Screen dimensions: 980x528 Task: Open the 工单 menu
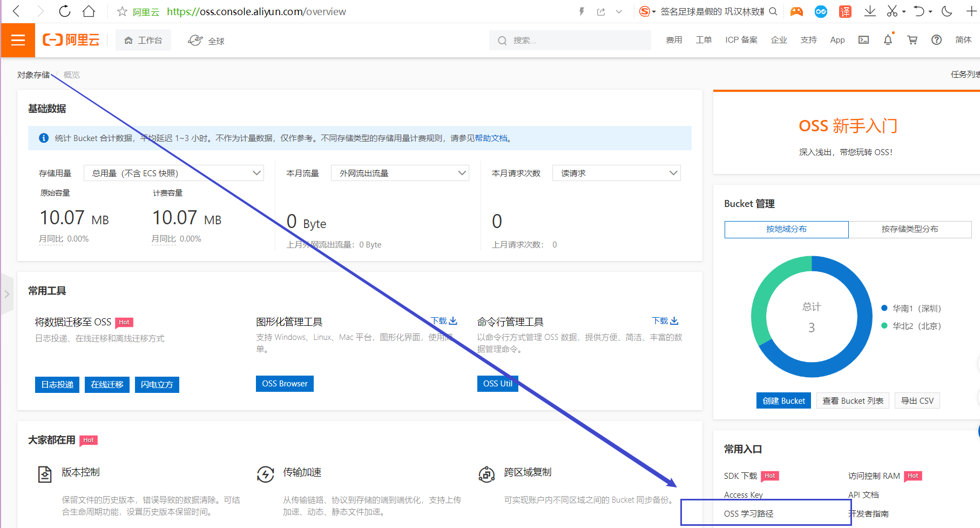tap(704, 40)
